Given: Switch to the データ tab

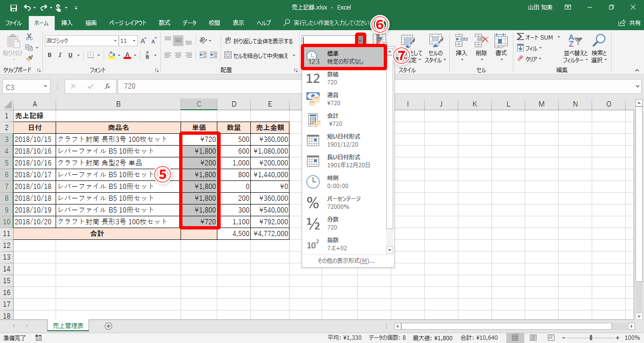Looking at the screenshot, I should pyautogui.click(x=190, y=23).
